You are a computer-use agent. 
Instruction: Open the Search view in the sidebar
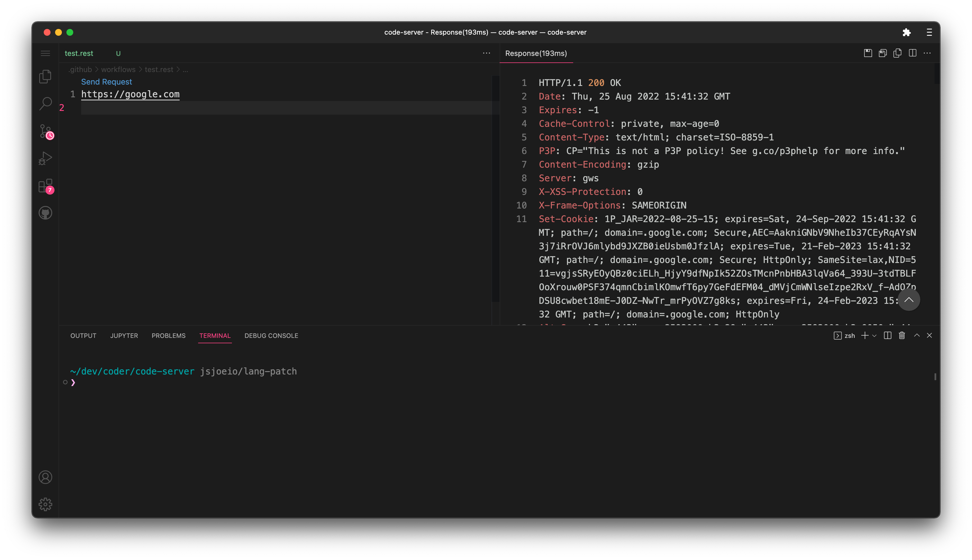click(x=45, y=104)
